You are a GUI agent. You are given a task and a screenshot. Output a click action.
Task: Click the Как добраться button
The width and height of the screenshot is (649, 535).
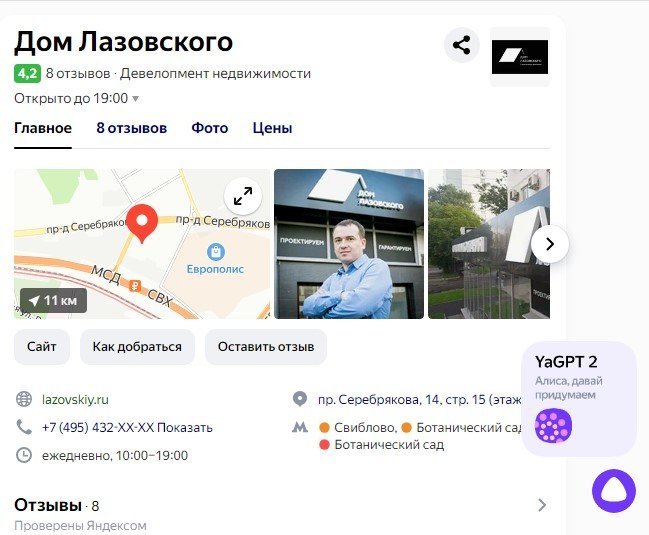coord(137,347)
